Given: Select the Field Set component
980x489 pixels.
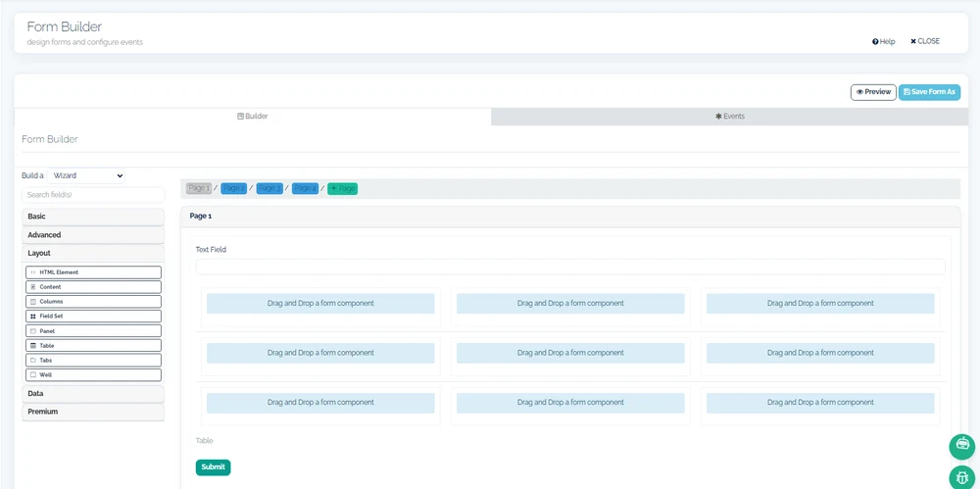Looking at the screenshot, I should [x=93, y=317].
